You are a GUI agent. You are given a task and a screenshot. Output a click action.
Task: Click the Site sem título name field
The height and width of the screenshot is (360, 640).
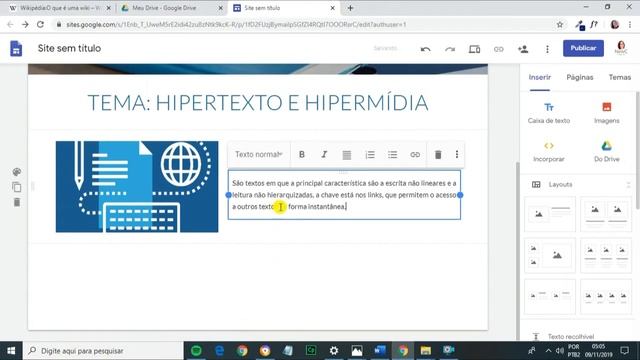click(x=69, y=48)
